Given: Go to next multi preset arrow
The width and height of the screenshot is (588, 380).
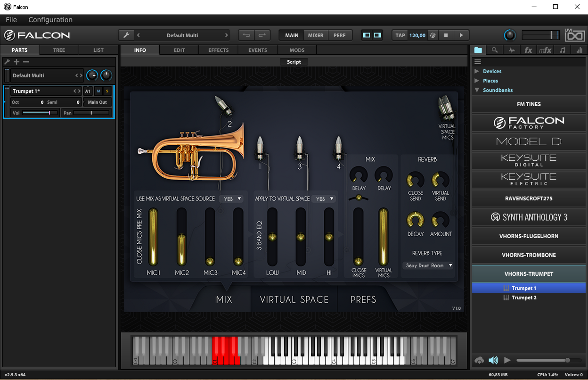Looking at the screenshot, I should (x=227, y=35).
